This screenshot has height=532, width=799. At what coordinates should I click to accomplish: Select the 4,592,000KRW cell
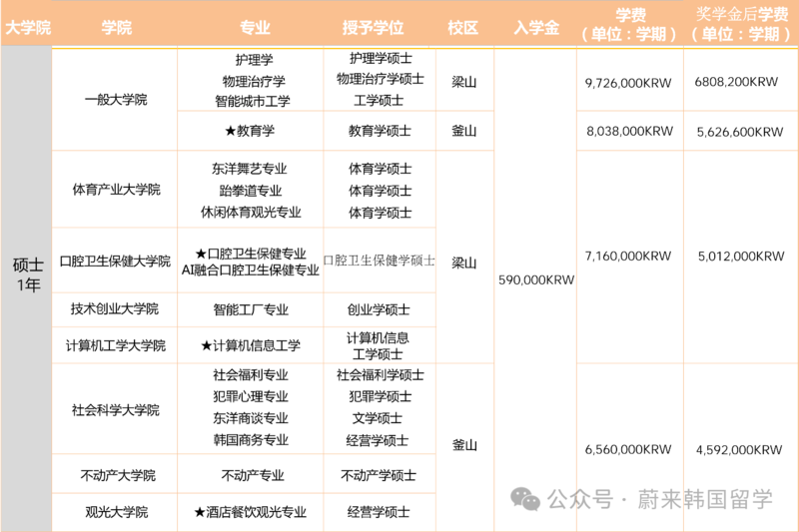741,448
